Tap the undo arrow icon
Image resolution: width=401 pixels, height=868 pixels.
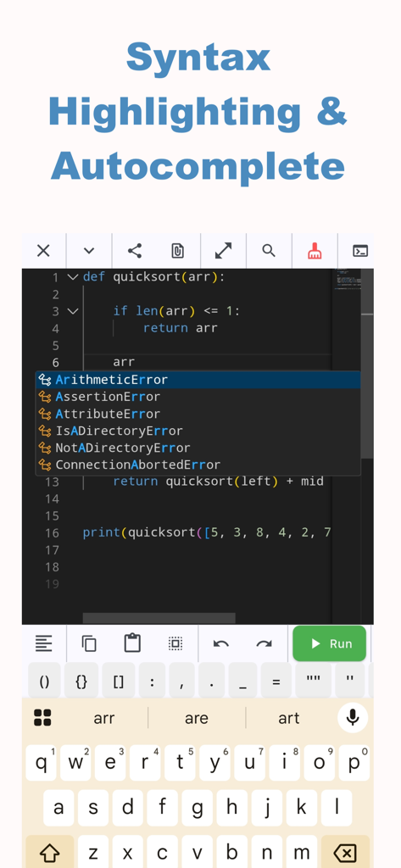click(221, 643)
